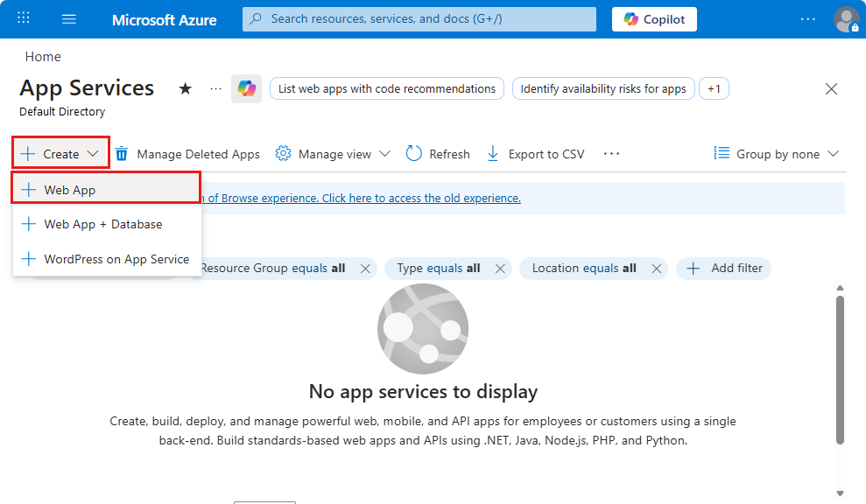Open the header ellipsis overflow menu
This screenshot has width=866, height=504.
click(807, 19)
